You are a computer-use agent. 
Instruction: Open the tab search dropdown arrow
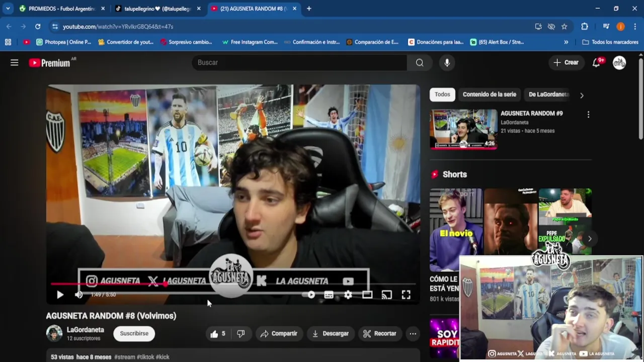8,9
